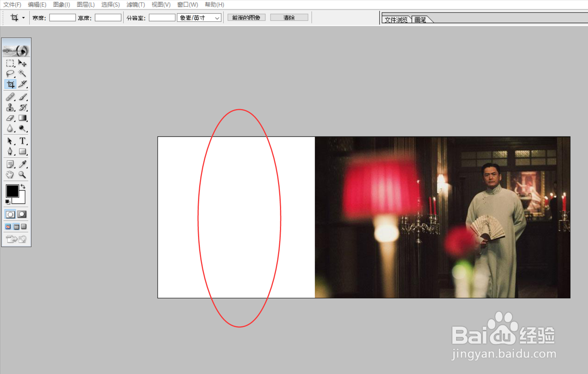Open the 图象(I) menu
588x374 pixels.
[61, 5]
